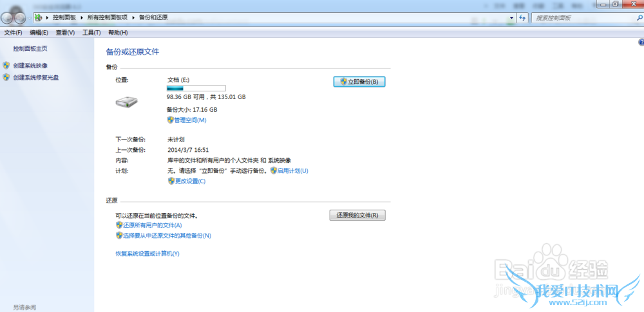Click the drive name 文档 (E:)
The height and width of the screenshot is (312, 644).
click(178, 80)
